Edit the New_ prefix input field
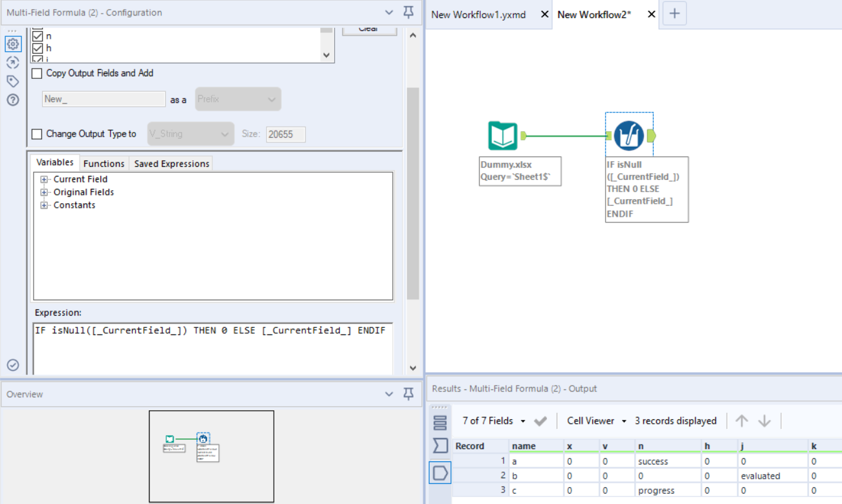The width and height of the screenshot is (842, 504). [104, 98]
